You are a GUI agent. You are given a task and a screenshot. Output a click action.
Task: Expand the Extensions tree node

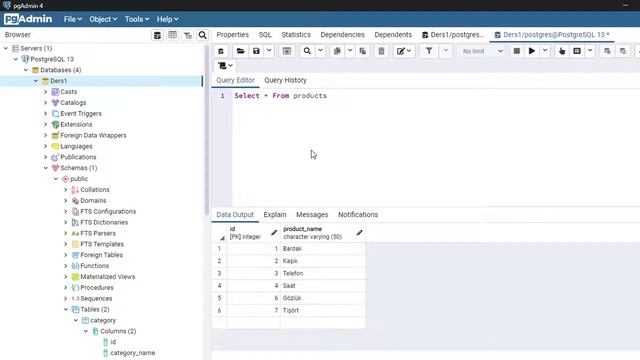tap(46, 124)
